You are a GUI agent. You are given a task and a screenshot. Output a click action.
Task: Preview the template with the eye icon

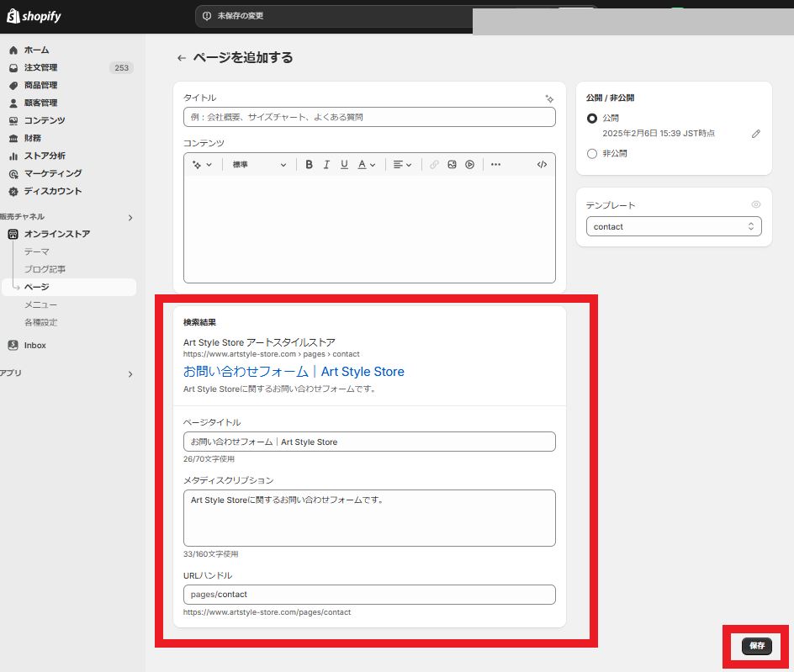756,204
